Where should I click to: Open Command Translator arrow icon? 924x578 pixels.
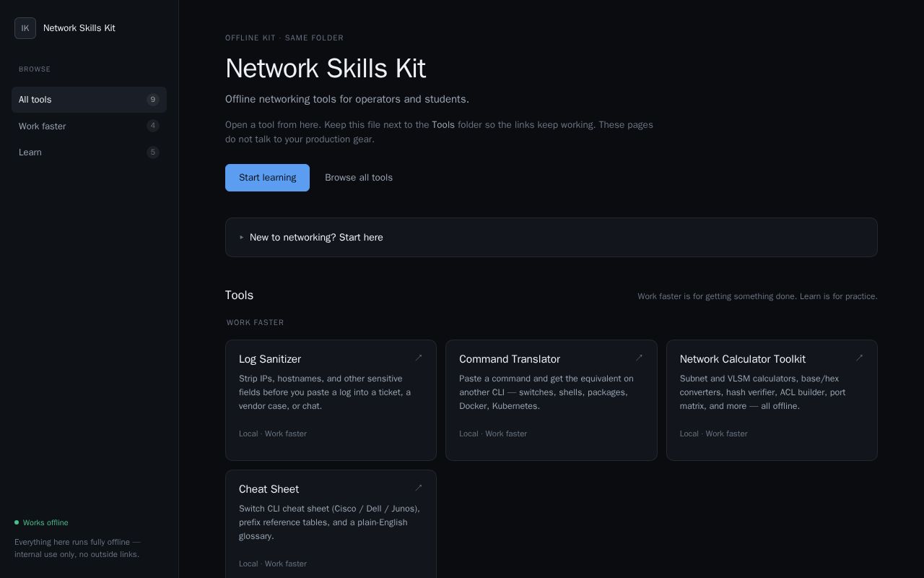[x=639, y=358]
